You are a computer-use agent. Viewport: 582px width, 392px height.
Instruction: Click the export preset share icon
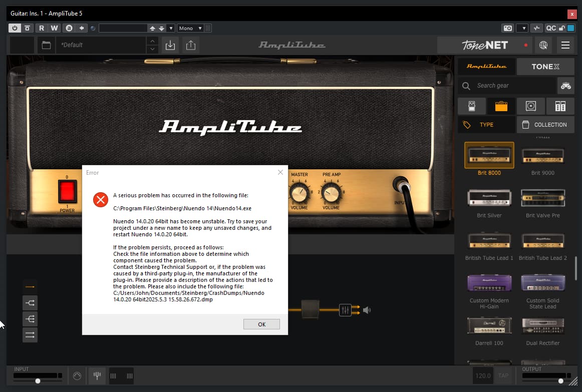[191, 45]
